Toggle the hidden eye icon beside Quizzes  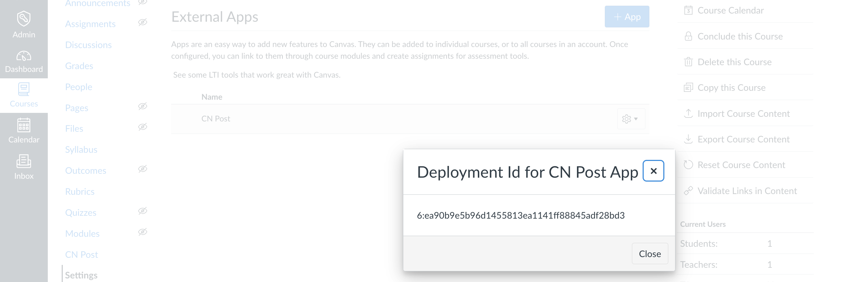[x=143, y=211]
